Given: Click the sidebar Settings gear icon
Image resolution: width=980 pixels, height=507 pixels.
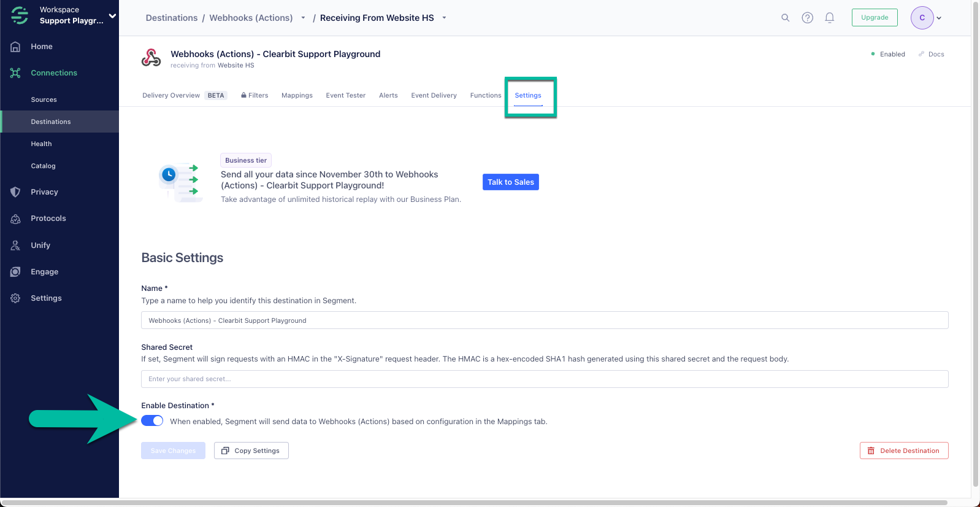Looking at the screenshot, I should (15, 298).
